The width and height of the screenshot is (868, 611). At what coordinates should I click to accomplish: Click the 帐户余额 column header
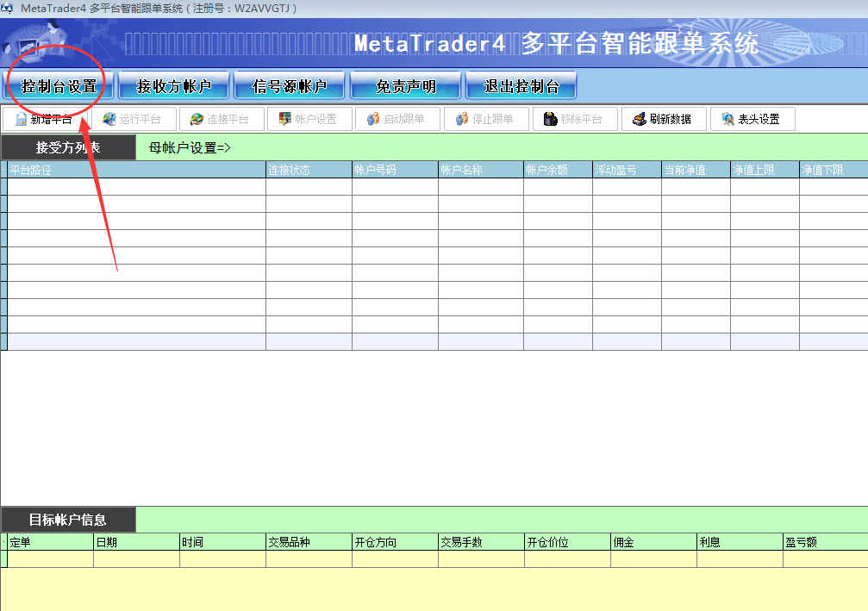point(558,170)
